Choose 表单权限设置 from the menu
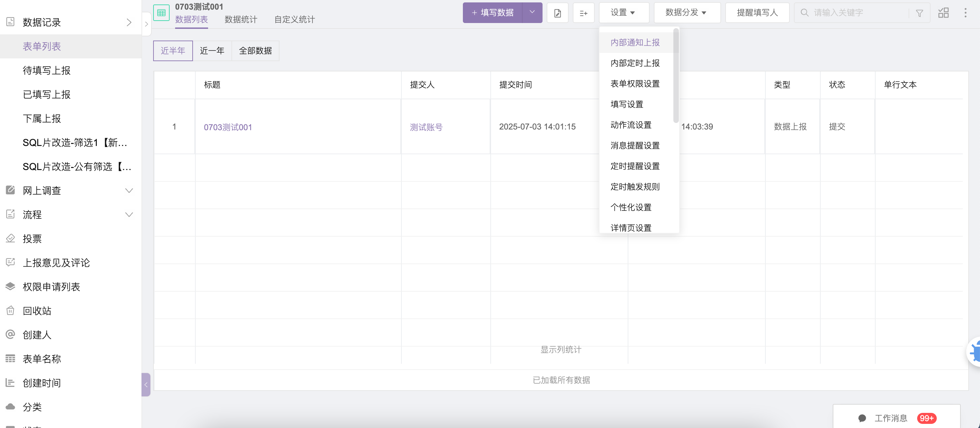Image resolution: width=980 pixels, height=428 pixels. click(x=636, y=83)
